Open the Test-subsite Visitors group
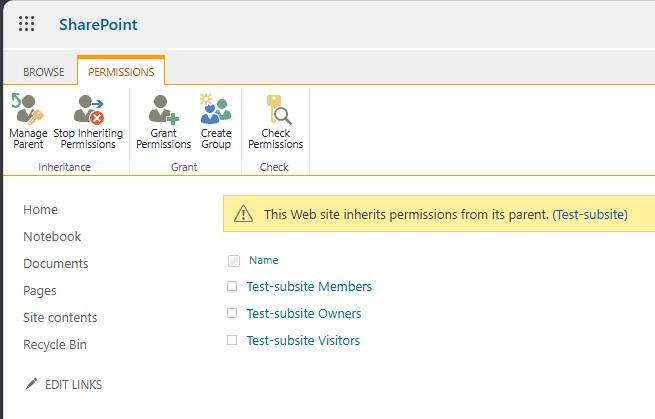The width and height of the screenshot is (655, 419). tap(303, 340)
